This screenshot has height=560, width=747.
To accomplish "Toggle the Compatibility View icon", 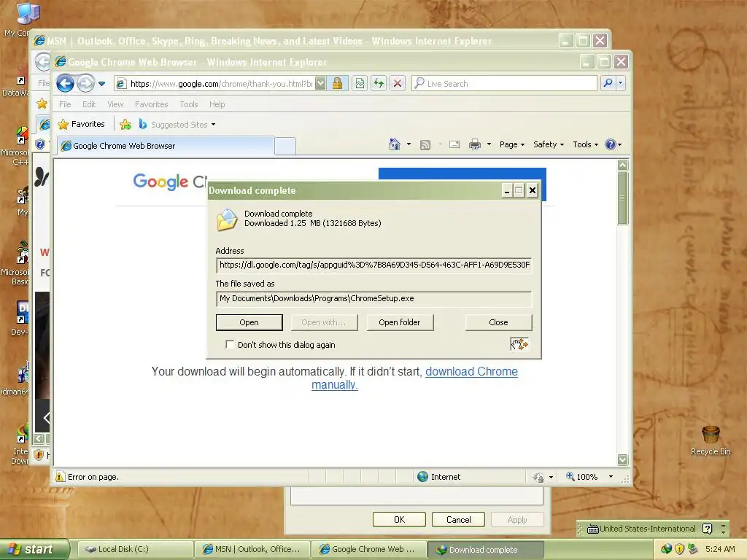I will pos(360,83).
